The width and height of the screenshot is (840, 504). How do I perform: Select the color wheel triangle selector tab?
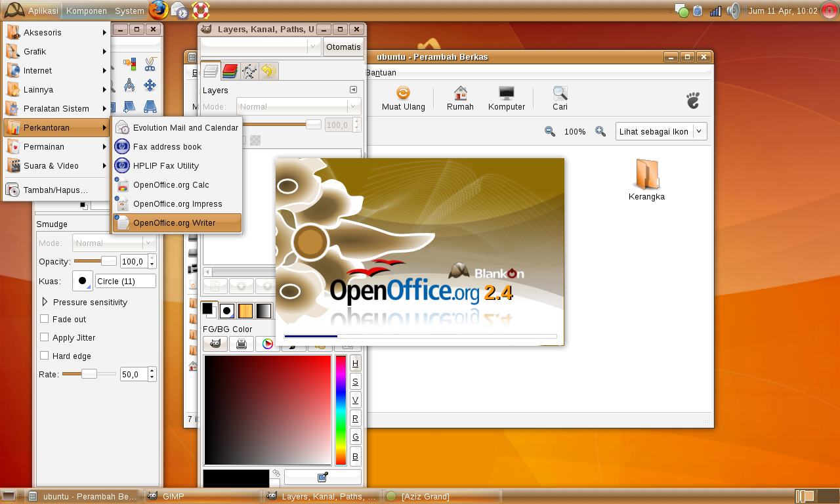[x=268, y=343]
